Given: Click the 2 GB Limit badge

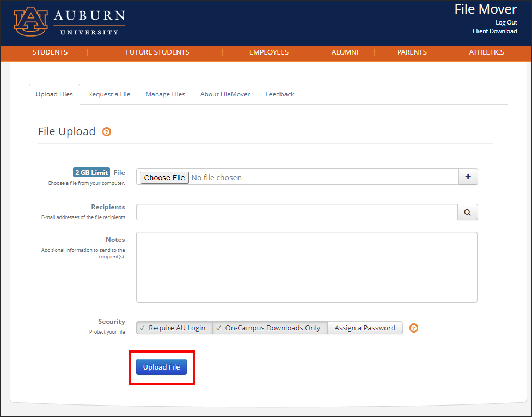Looking at the screenshot, I should click(x=91, y=172).
